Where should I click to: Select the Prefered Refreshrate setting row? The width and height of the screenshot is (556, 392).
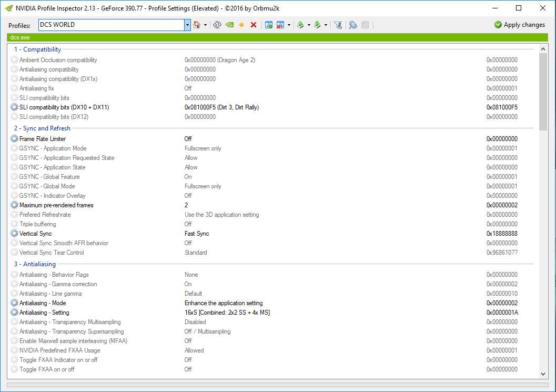pos(271,215)
